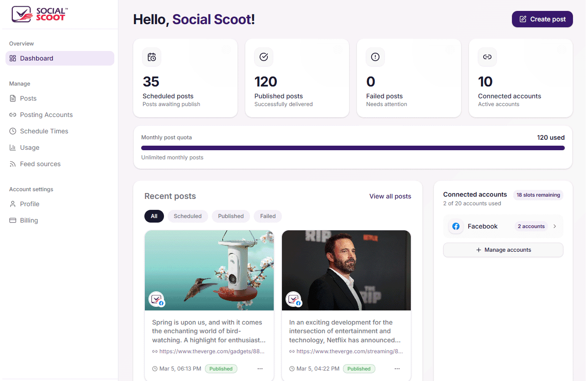Open more options on Mar 5, 04:22 PM post

tap(397, 369)
